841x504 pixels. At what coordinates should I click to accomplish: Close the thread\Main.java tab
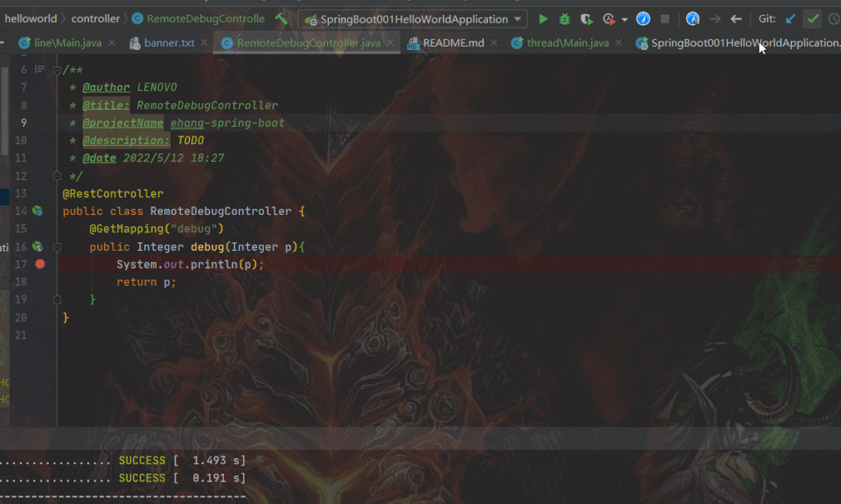click(x=618, y=43)
